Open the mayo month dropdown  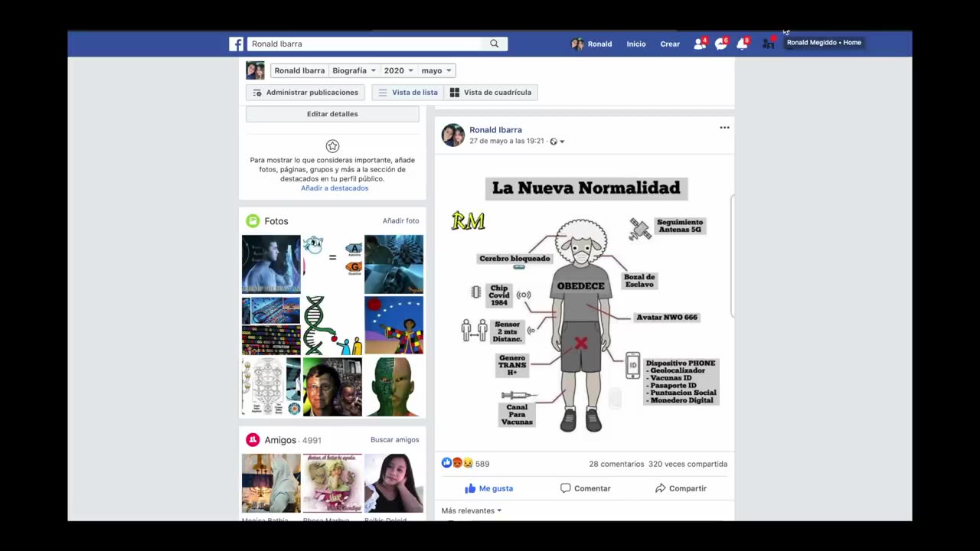click(436, 70)
